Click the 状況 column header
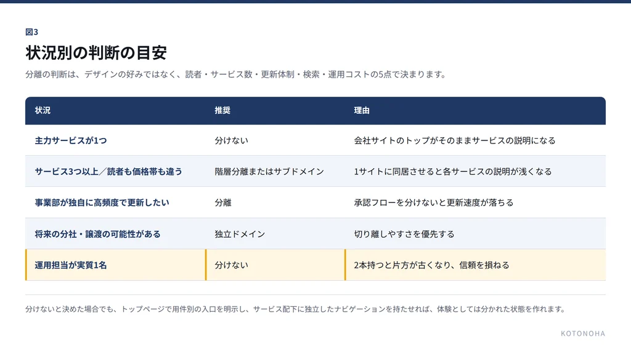Viewport: 631px width, 364px height. [43, 111]
